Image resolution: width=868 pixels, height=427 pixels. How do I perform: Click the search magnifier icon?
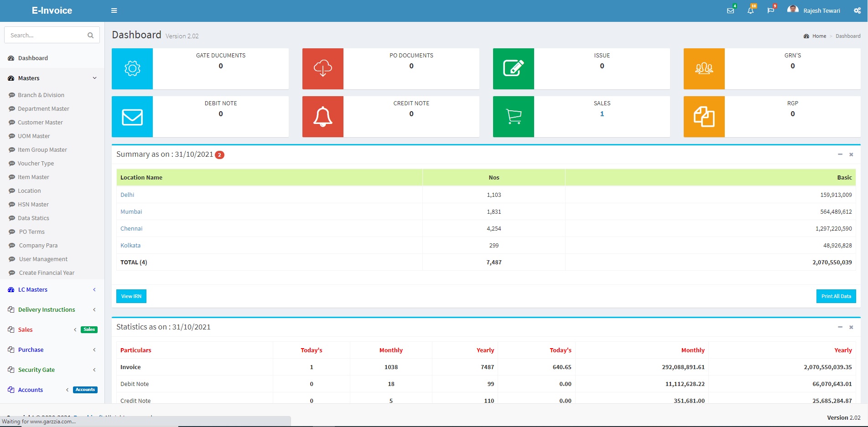(x=90, y=35)
